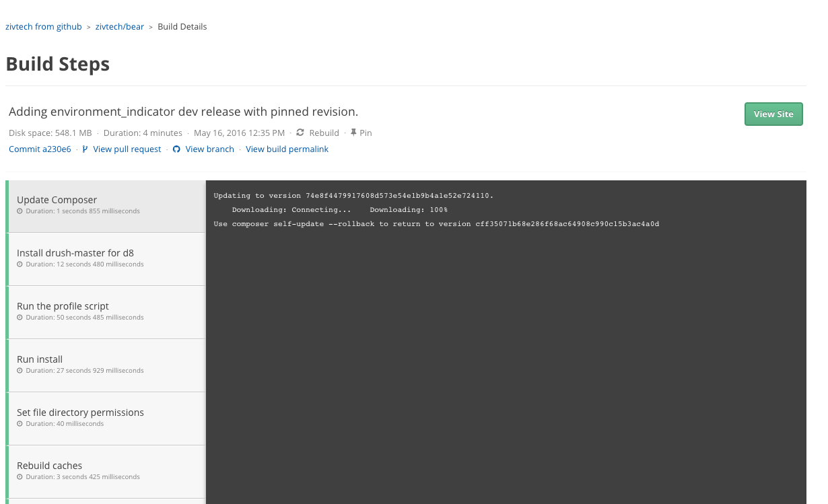
Task: Go to zivtech from github breadcrumb
Action: 44,27
